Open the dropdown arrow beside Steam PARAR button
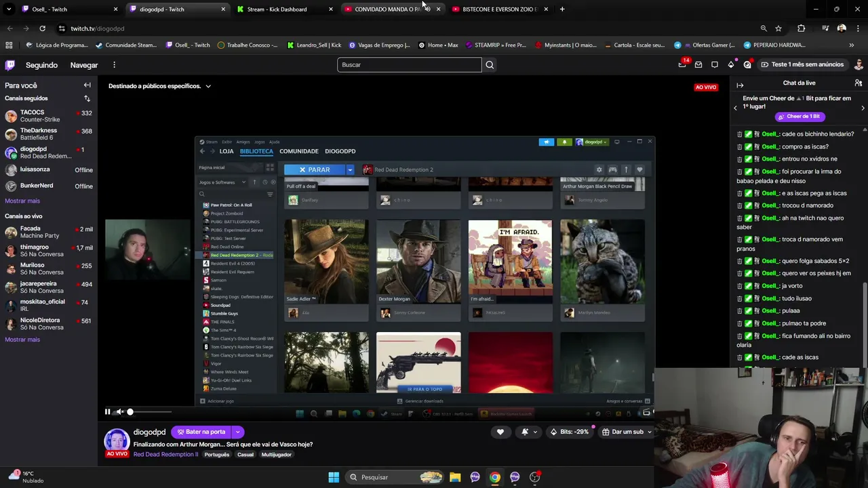This screenshot has height=488, width=868. 350,169
